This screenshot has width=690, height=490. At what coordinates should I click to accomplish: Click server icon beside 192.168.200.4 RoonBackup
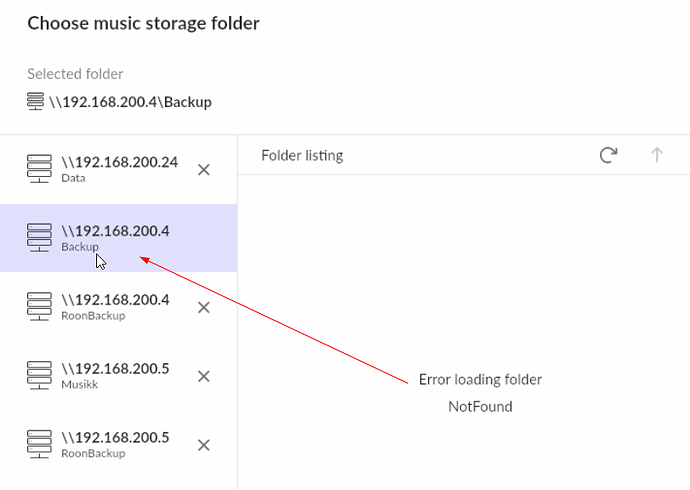click(39, 307)
